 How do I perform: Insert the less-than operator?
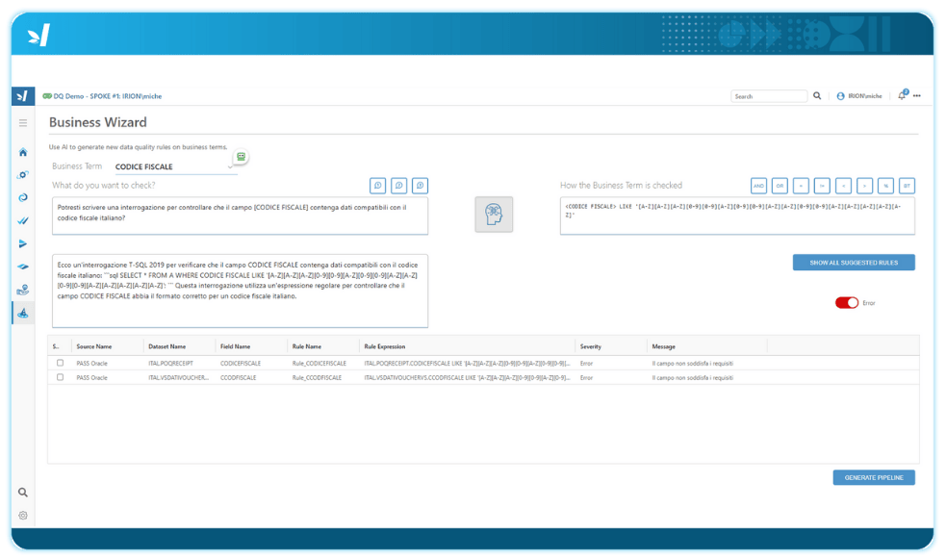[x=843, y=186]
